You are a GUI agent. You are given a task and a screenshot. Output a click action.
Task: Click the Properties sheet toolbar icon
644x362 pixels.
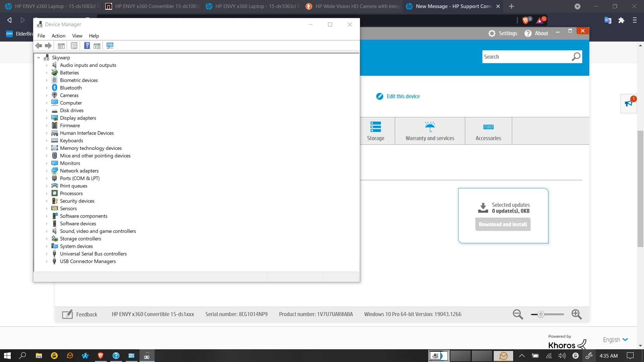click(x=74, y=46)
